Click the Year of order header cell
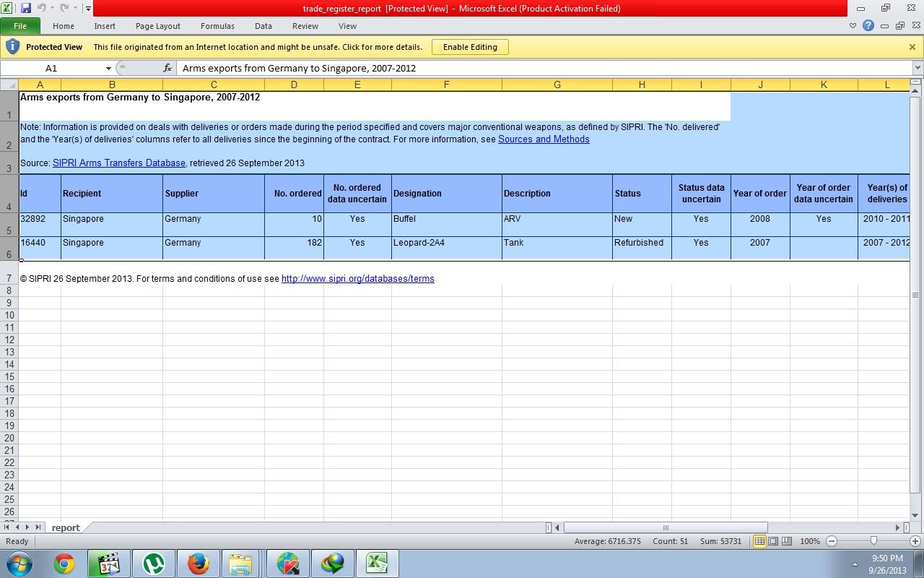Screen dimensions: 924x578 click(760, 193)
